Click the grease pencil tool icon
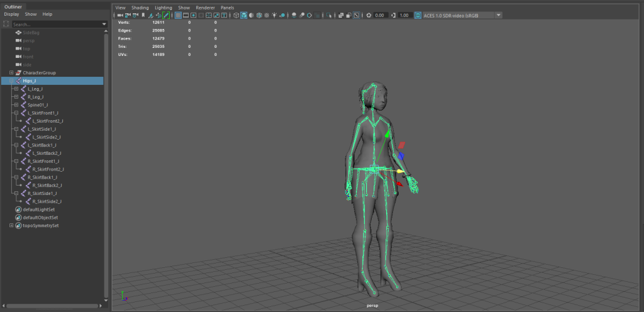Image resolution: width=644 pixels, height=312 pixels. [166, 15]
